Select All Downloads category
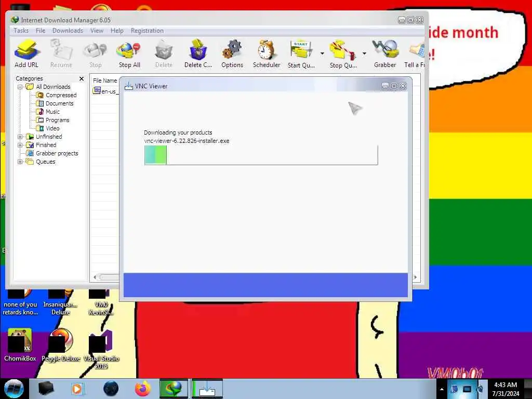 tap(53, 87)
